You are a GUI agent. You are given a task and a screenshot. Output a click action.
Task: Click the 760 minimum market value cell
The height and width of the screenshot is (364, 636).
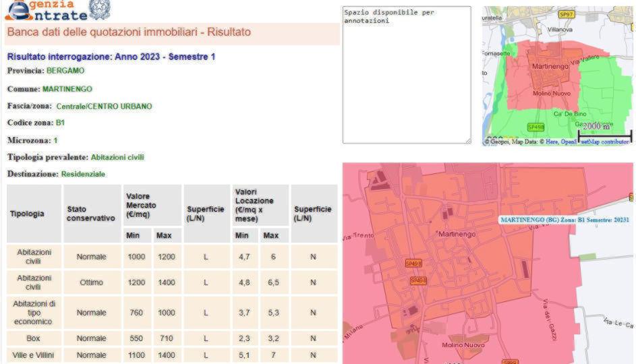136,313
